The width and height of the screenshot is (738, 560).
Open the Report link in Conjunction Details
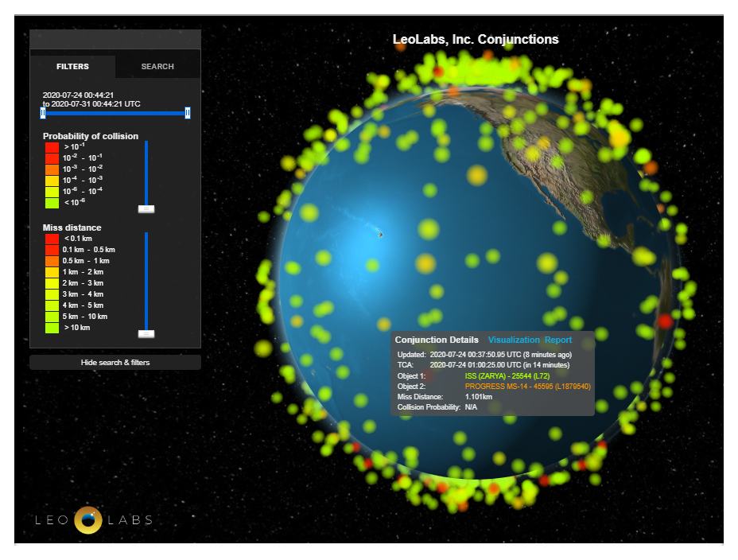pyautogui.click(x=558, y=340)
